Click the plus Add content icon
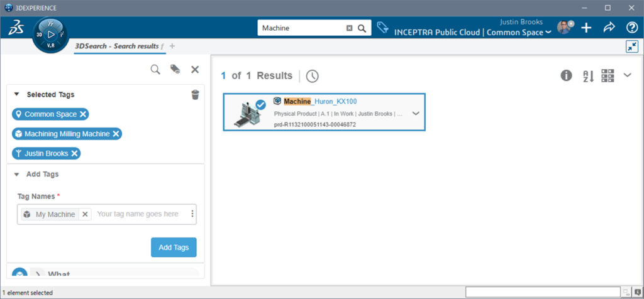 coord(586,28)
